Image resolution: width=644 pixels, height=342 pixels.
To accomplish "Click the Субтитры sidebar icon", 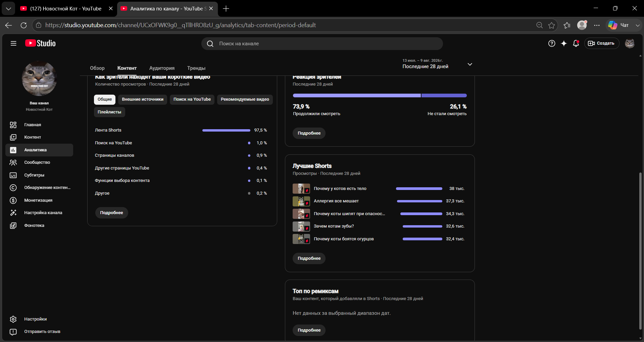I will click(x=13, y=175).
